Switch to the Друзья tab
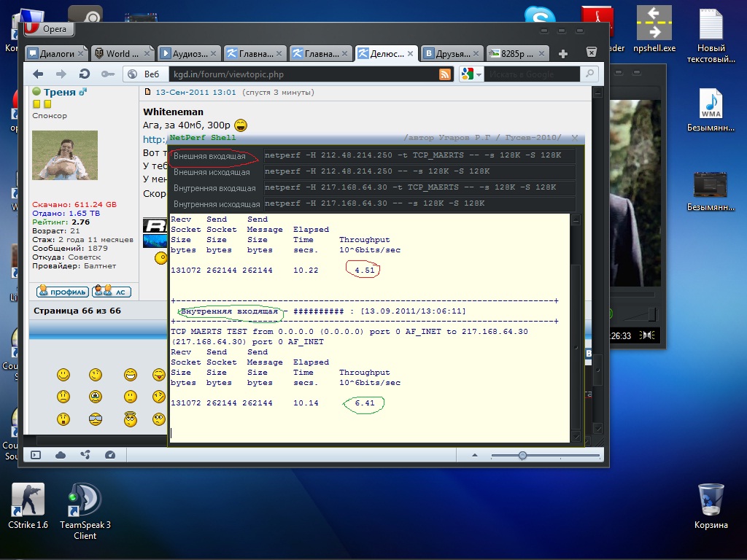The width and height of the screenshot is (747, 560). [452, 53]
